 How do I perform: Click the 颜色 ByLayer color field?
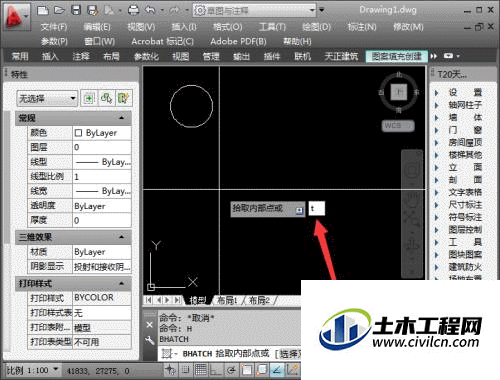pos(102,133)
